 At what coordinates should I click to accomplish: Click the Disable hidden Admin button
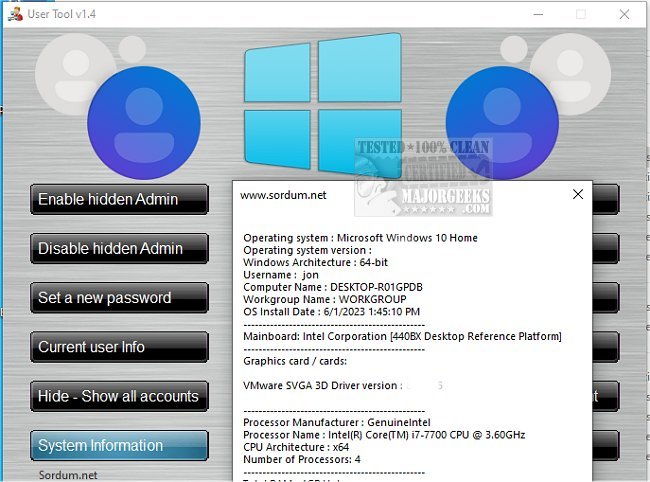[x=119, y=248]
